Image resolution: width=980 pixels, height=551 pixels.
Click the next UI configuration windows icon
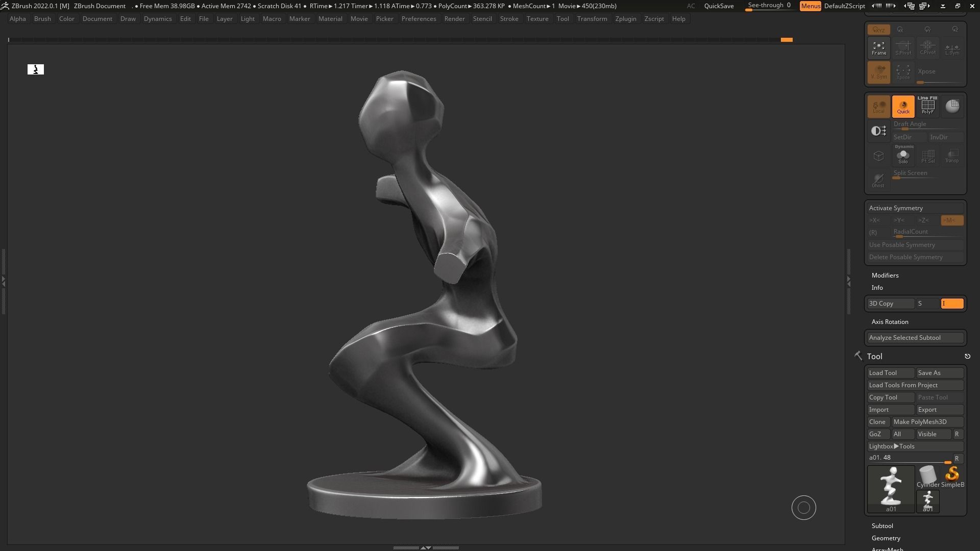[925, 6]
